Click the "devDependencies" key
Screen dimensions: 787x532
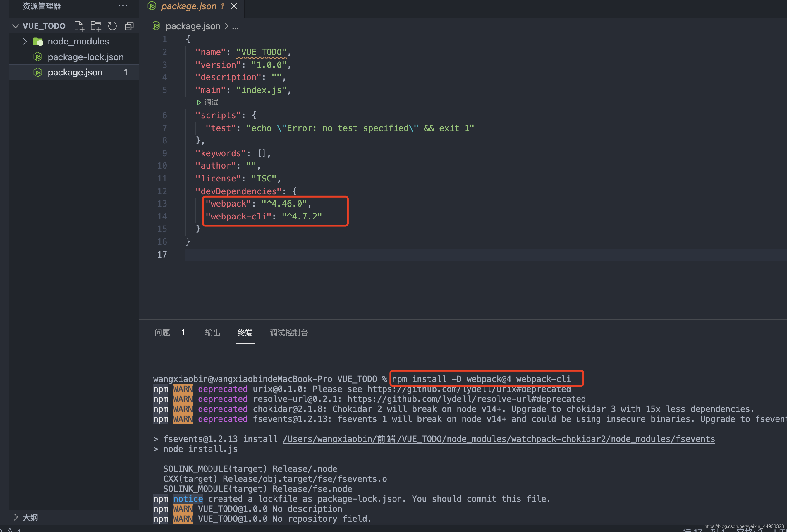click(x=238, y=191)
